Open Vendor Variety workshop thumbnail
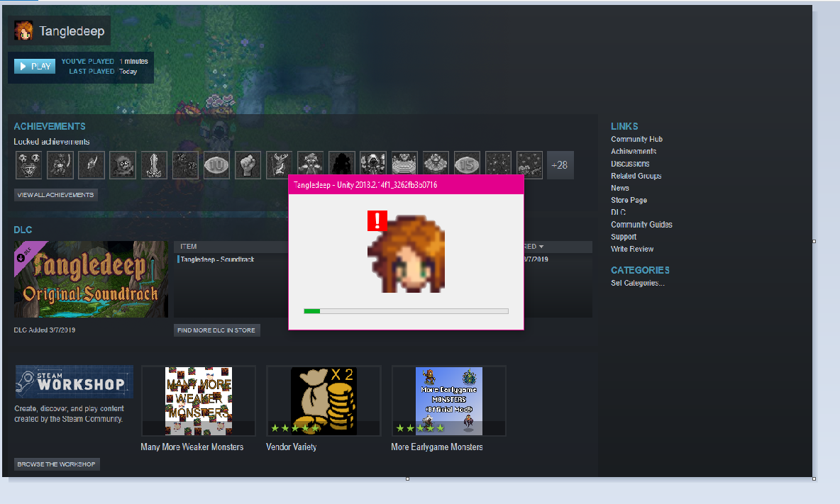Image resolution: width=840 pixels, height=504 pixels. click(x=324, y=401)
